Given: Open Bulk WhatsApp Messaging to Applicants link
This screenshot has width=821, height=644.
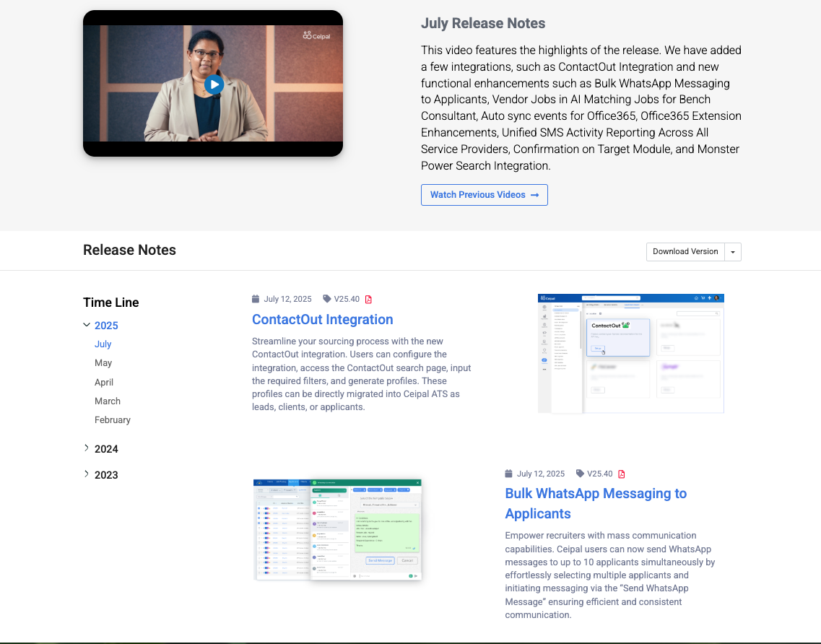Looking at the screenshot, I should [596, 503].
